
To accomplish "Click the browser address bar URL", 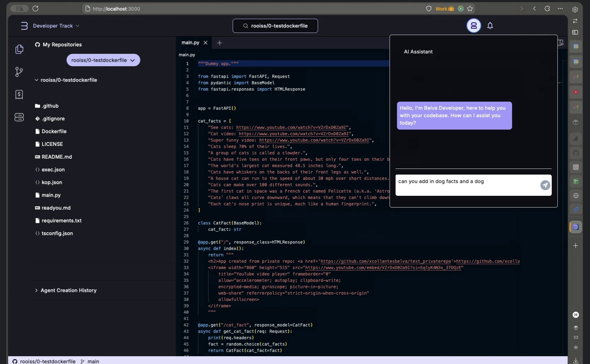I will [116, 8].
